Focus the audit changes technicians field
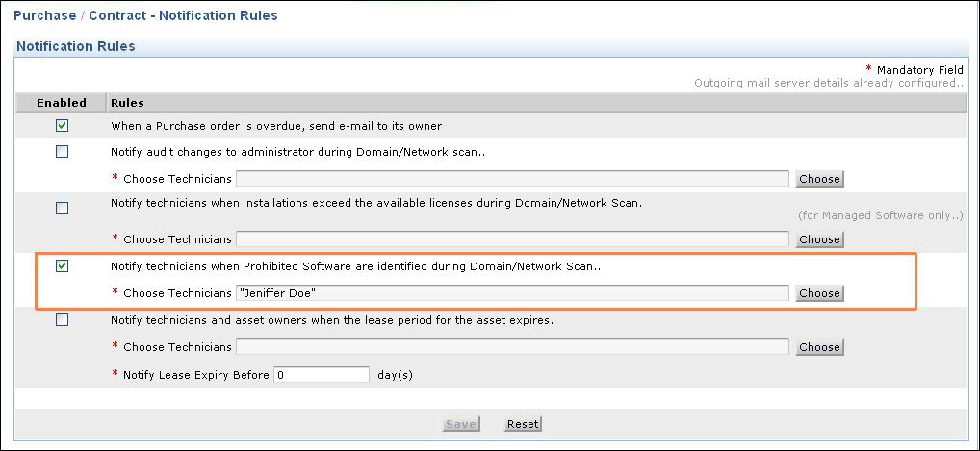The height and width of the screenshot is (451, 980). (512, 178)
